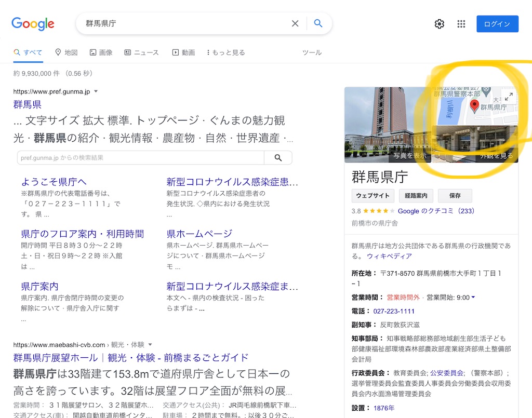Click the 群馬県庁 panel title
532x418 pixels.
point(380,177)
